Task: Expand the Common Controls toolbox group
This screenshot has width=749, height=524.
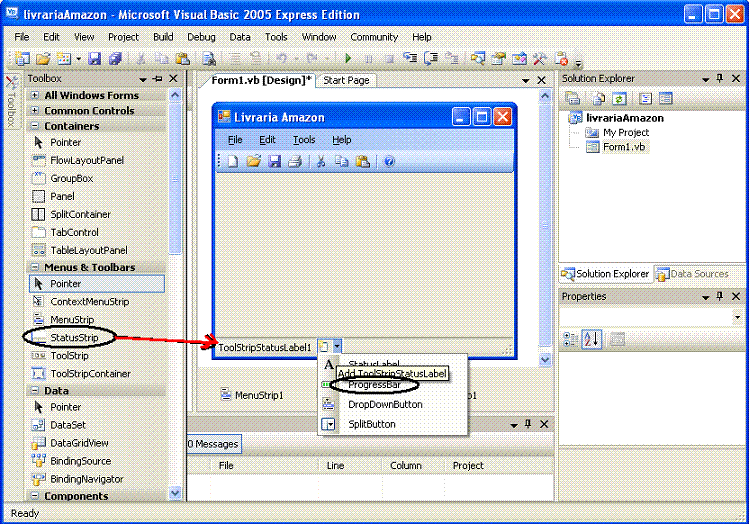Action: 35,110
